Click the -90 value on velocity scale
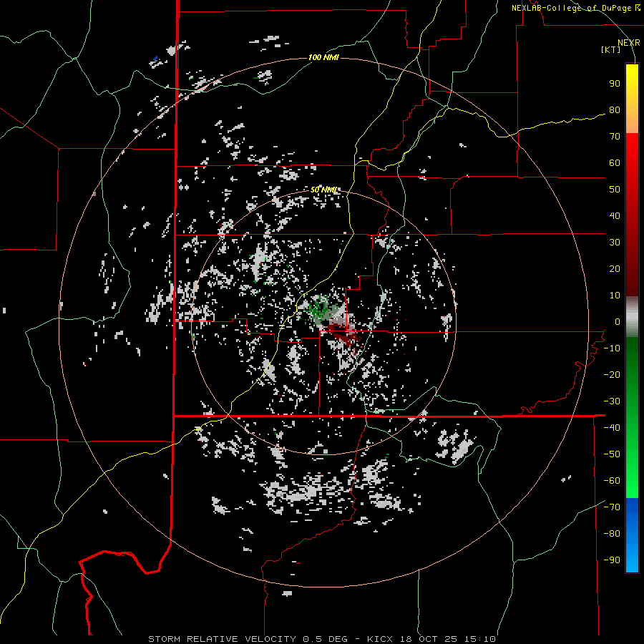This screenshot has width=644, height=644. [612, 560]
